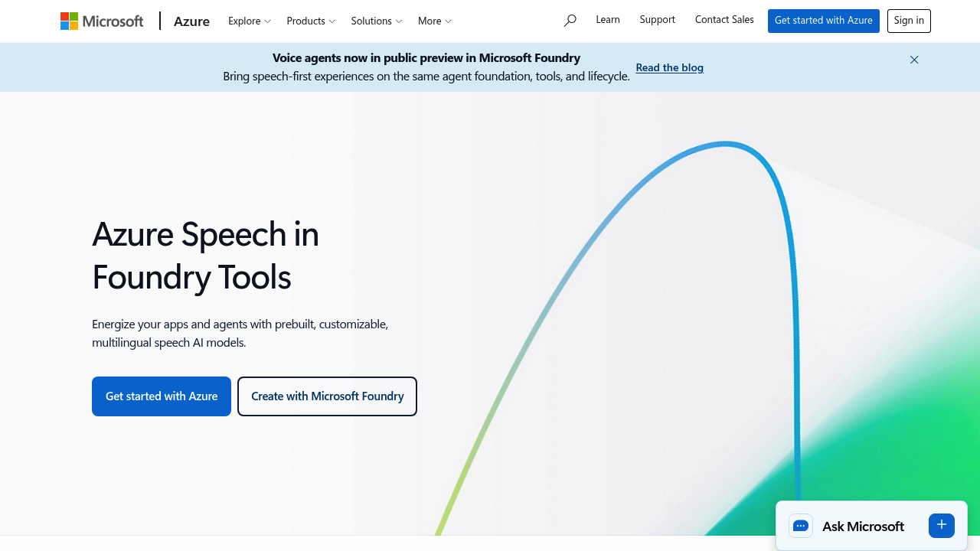Click the Ask Microsoft label
Image resolution: width=980 pixels, height=551 pixels.
click(x=863, y=527)
